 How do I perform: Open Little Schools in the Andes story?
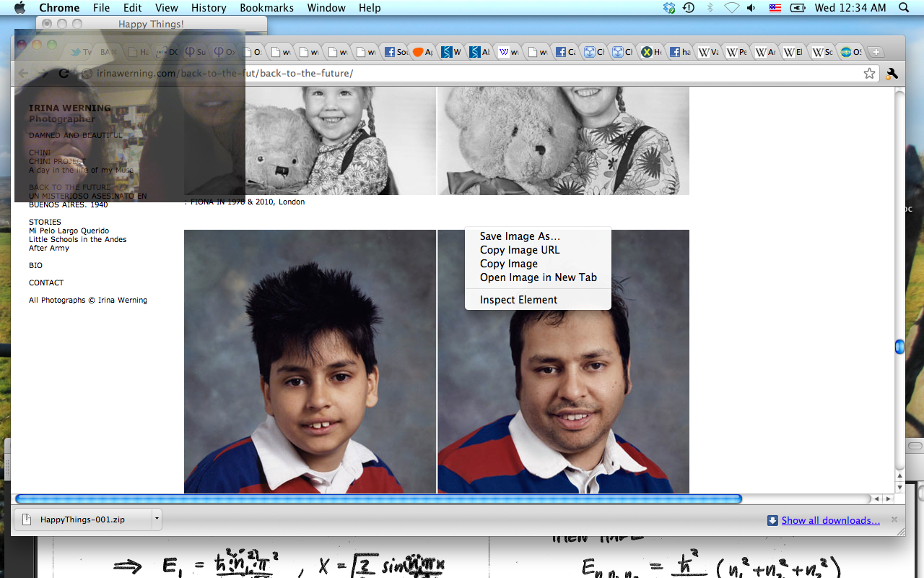point(77,239)
